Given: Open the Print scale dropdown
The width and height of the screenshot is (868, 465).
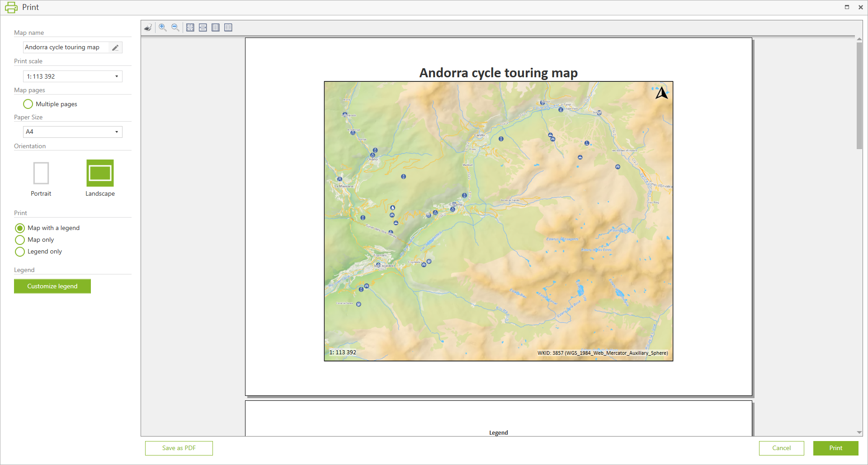Looking at the screenshot, I should [x=117, y=76].
